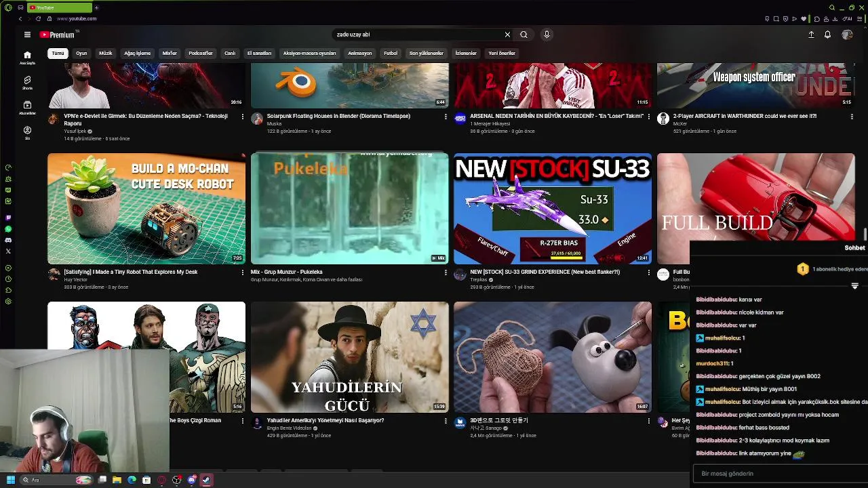Open YouTube notifications bell
The image size is (868, 488).
tap(827, 35)
